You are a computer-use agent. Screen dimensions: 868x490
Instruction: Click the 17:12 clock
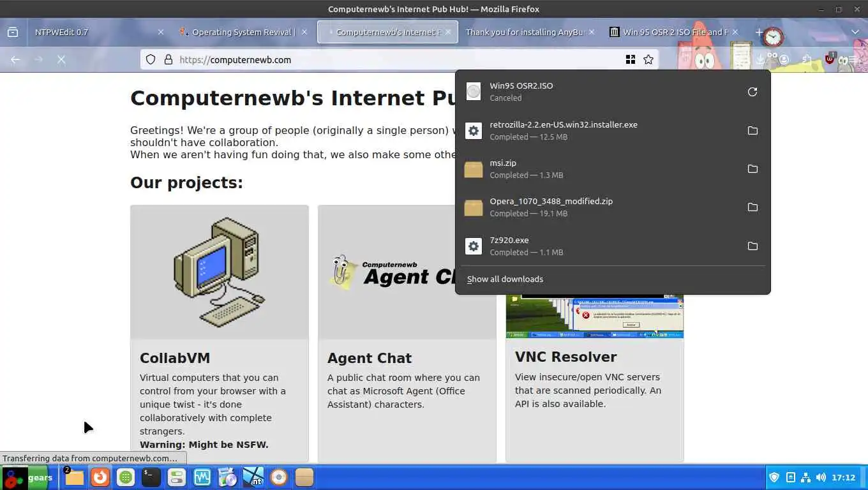point(844,477)
